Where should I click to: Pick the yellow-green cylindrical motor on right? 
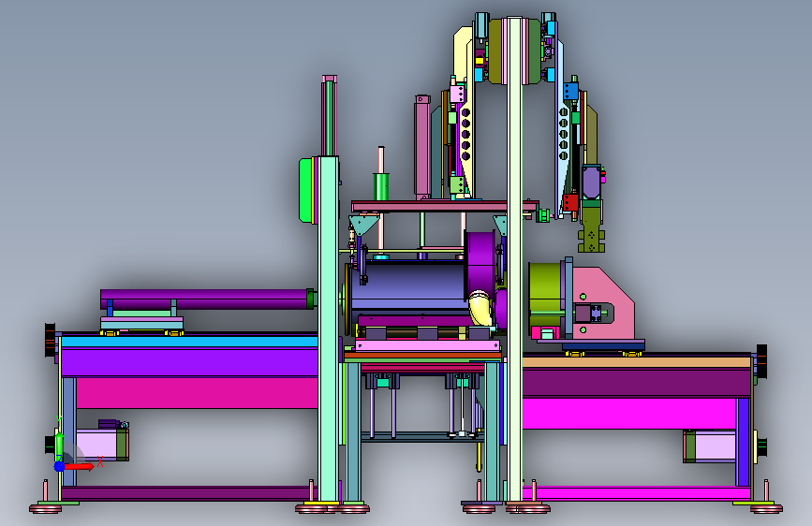(x=546, y=295)
